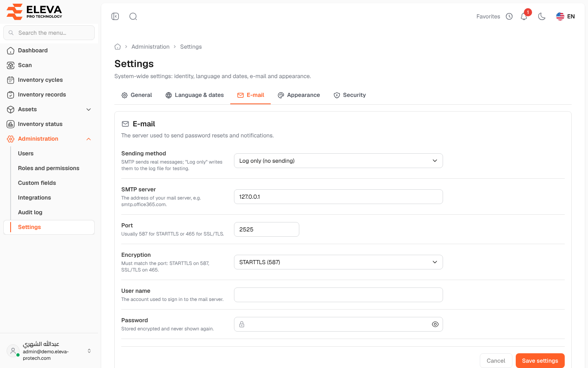
Task: Go to Administration breadcrumb
Action: click(x=150, y=47)
